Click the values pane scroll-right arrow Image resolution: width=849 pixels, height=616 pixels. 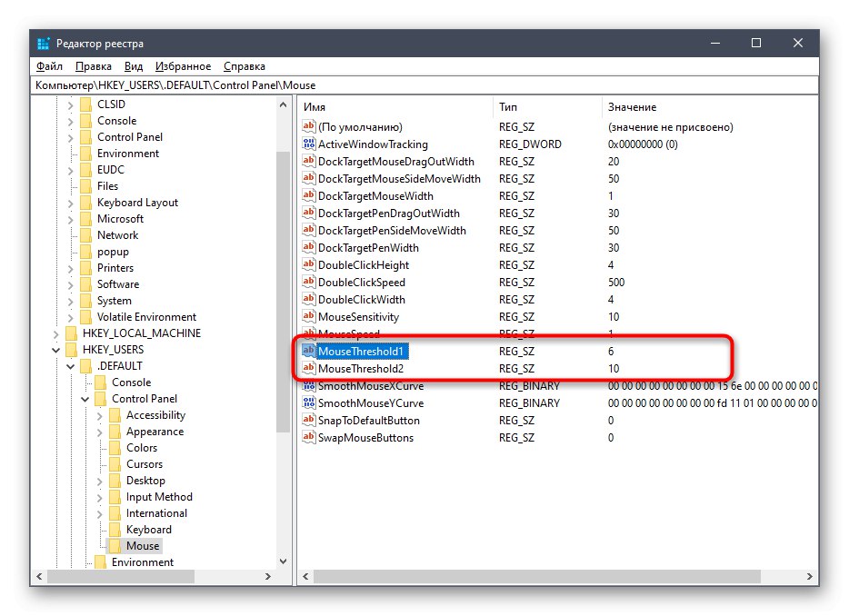click(810, 577)
